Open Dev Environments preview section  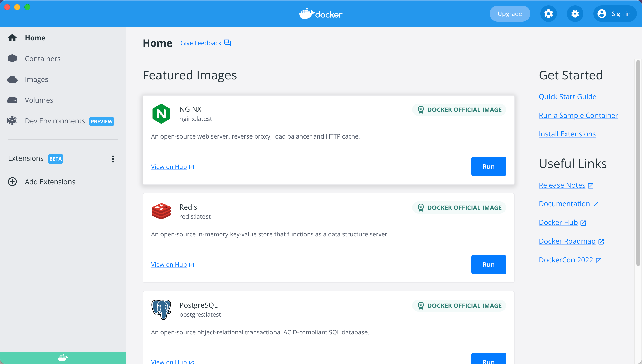[55, 121]
